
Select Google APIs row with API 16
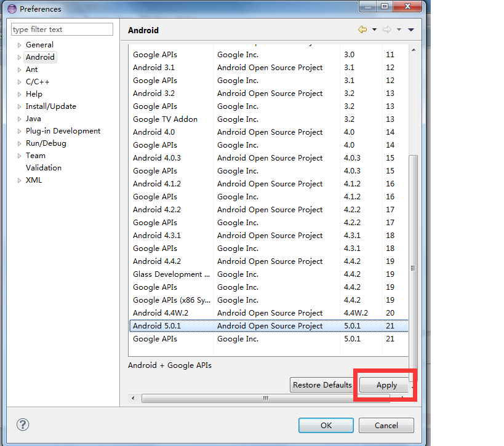coord(268,197)
